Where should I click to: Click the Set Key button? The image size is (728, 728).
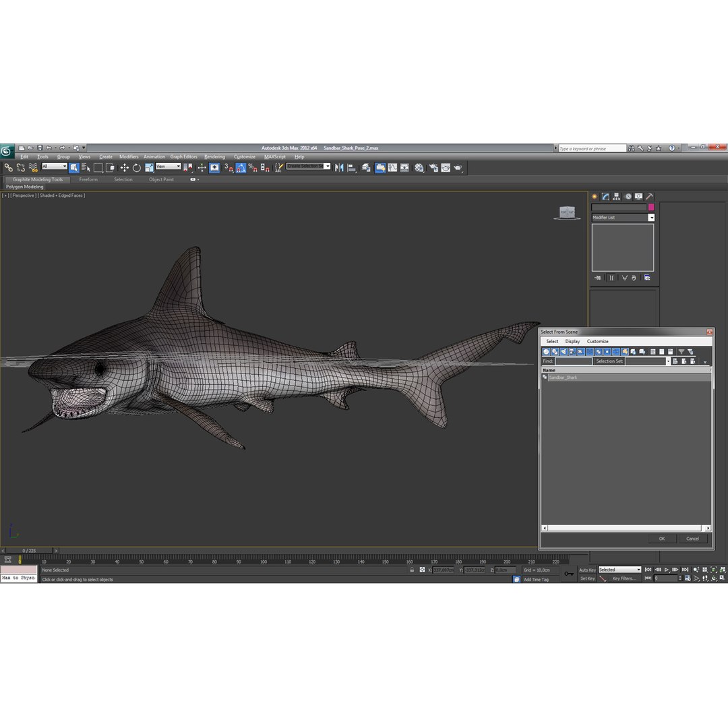tap(587, 578)
